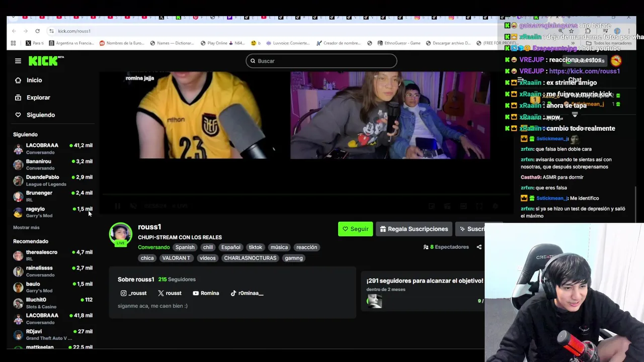Screen dimensions: 644x362
Task: Open 'Nombres de la Euro' bookmark
Action: tap(122, 43)
